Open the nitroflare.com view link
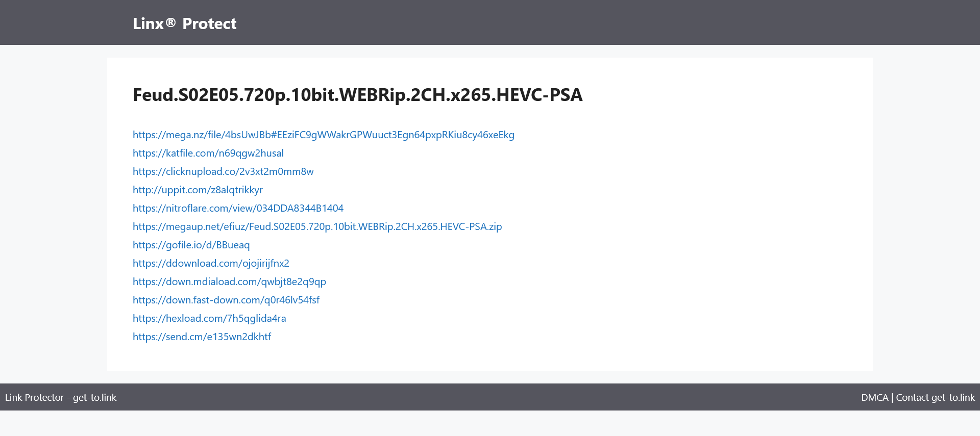The image size is (980, 436). point(238,208)
